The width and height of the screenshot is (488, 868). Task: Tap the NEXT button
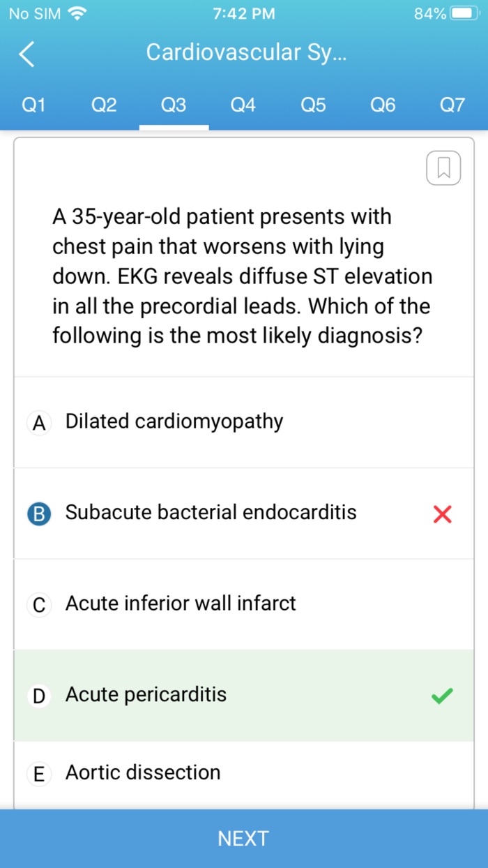coord(243,838)
